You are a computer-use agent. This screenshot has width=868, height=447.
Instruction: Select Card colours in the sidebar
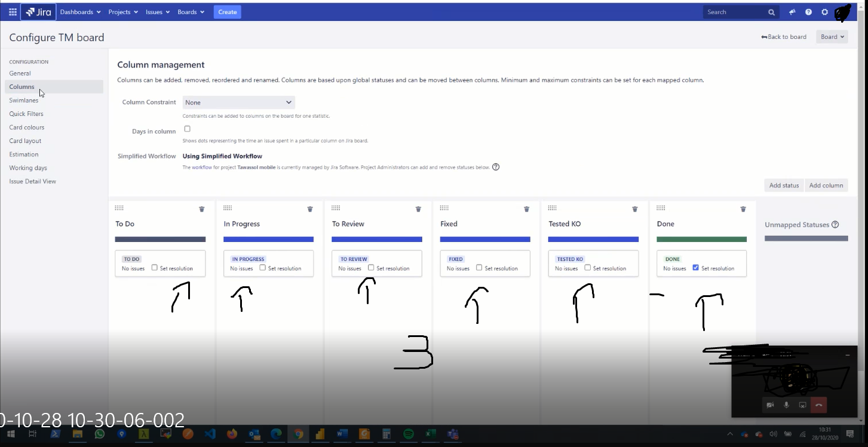[x=27, y=127]
